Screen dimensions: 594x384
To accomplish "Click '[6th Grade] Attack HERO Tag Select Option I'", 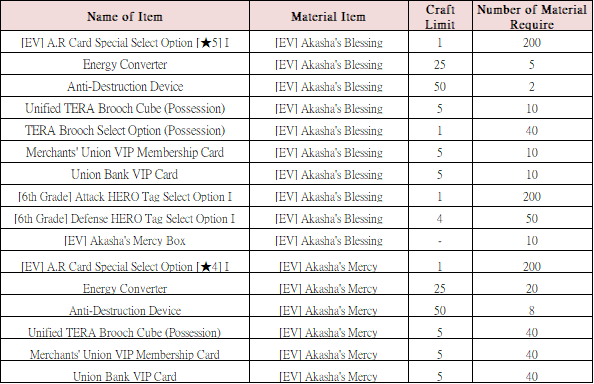I will (125, 197).
